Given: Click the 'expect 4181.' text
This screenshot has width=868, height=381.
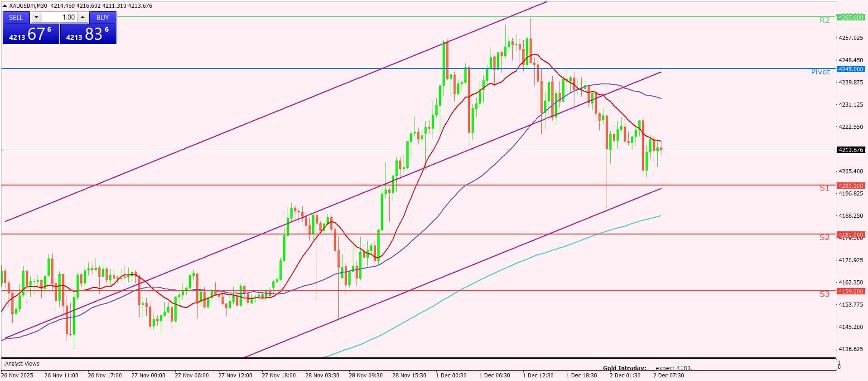Looking at the screenshot, I should [675, 368].
